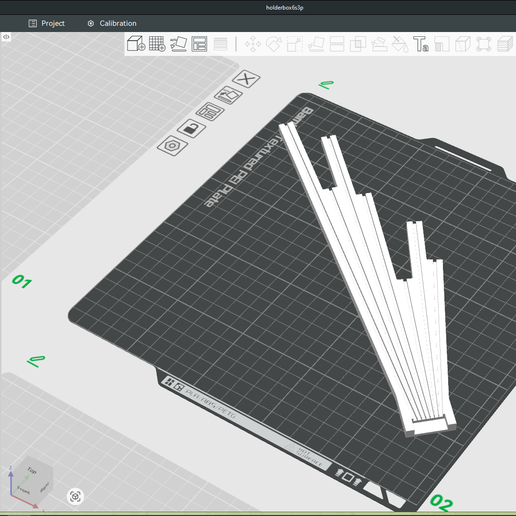This screenshot has width=516, height=516.
Task: Click the Add object cube icon
Action: 136,44
